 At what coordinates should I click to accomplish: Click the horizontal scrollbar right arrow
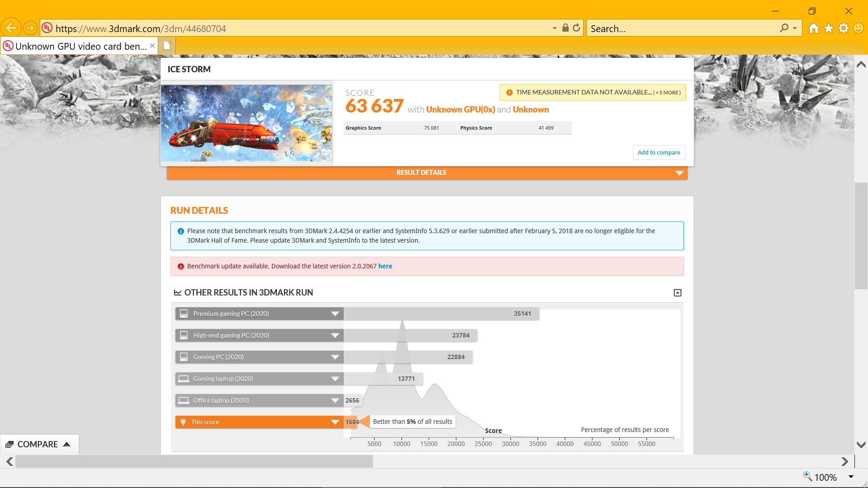pyautogui.click(x=844, y=461)
